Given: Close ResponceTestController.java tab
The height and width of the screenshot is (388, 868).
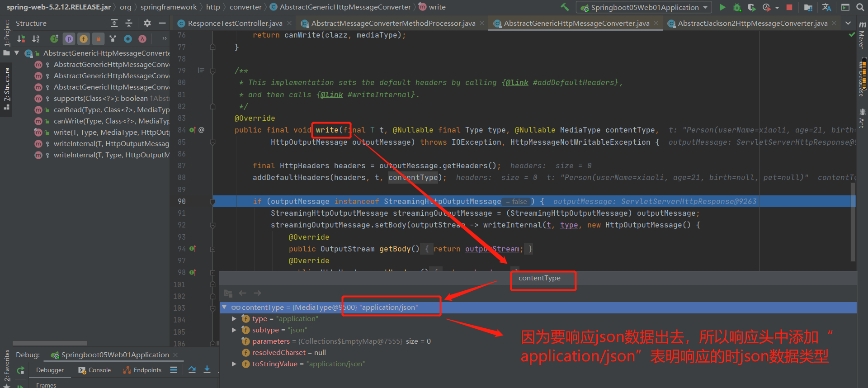Looking at the screenshot, I should click(x=289, y=23).
